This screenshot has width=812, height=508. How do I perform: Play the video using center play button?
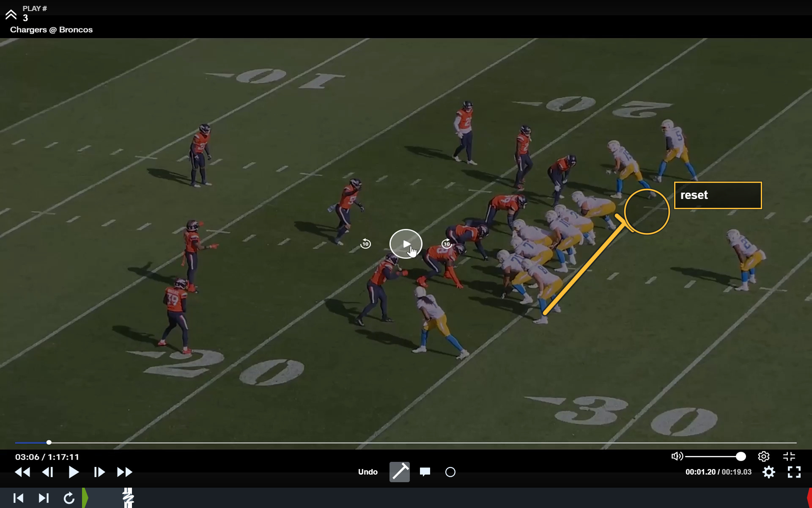tap(406, 244)
